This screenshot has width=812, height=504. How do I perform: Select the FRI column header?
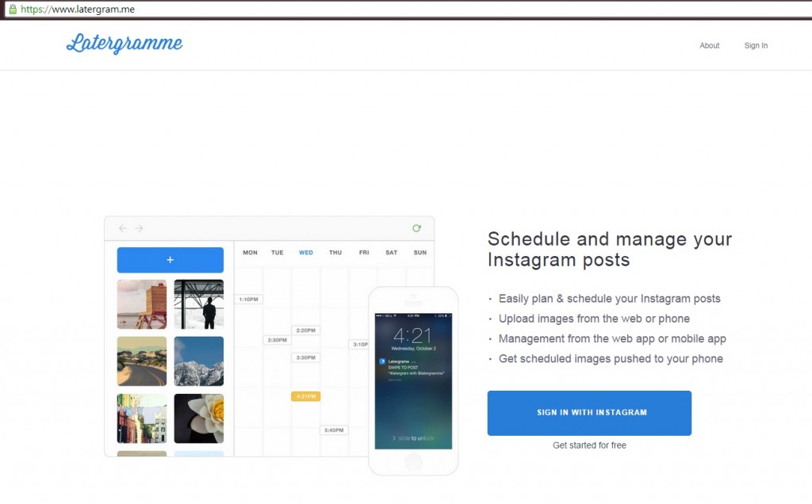(364, 253)
